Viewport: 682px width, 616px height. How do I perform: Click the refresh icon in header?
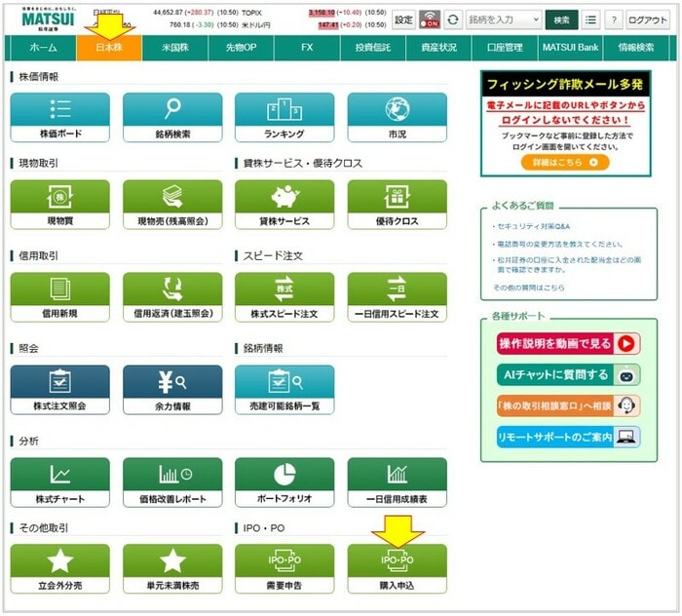pos(454,19)
